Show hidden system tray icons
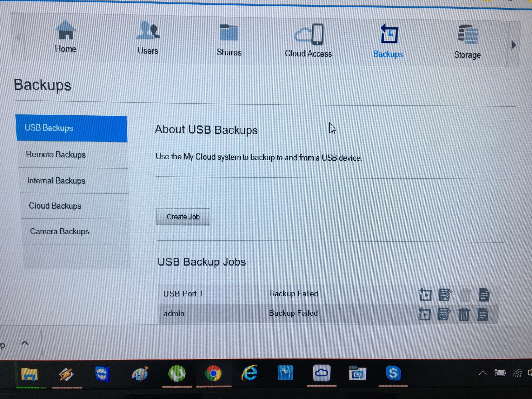 coord(483,373)
